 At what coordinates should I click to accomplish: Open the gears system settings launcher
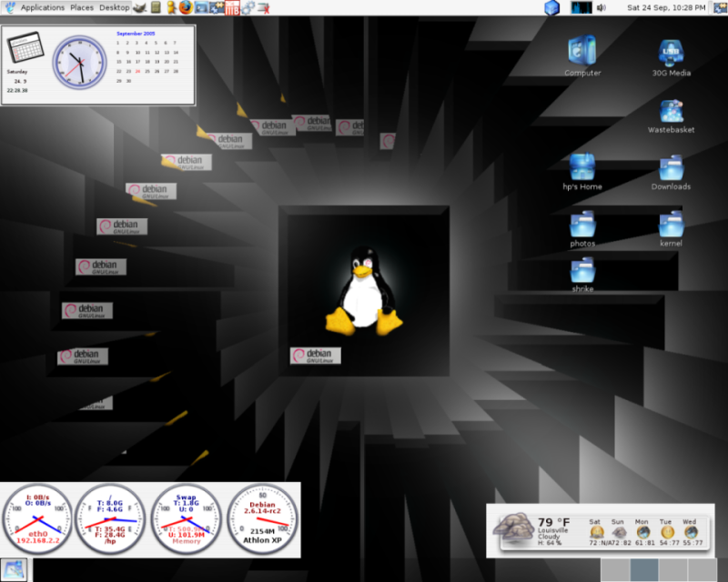[248, 7]
